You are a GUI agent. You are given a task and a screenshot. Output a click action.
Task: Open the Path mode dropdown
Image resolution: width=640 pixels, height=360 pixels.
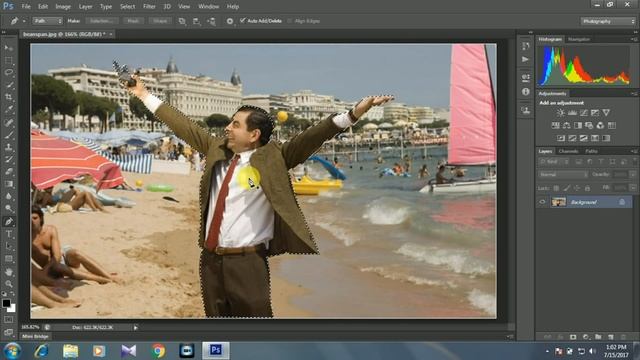tap(47, 21)
